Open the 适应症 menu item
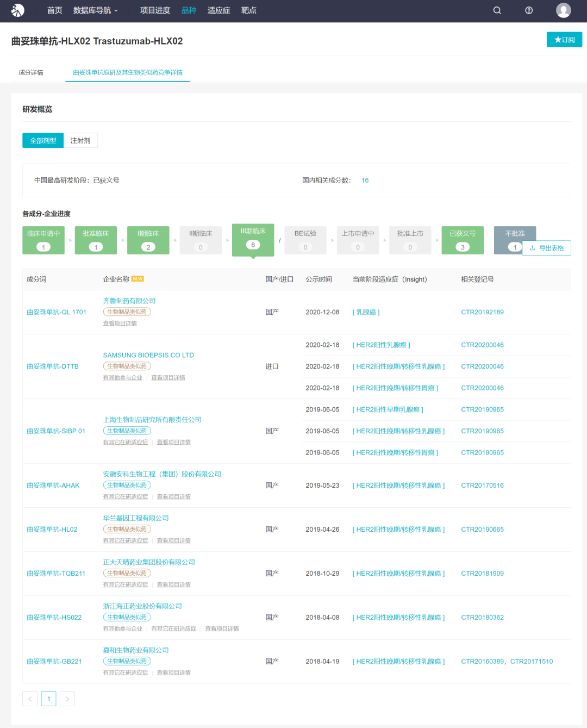 [x=218, y=10]
